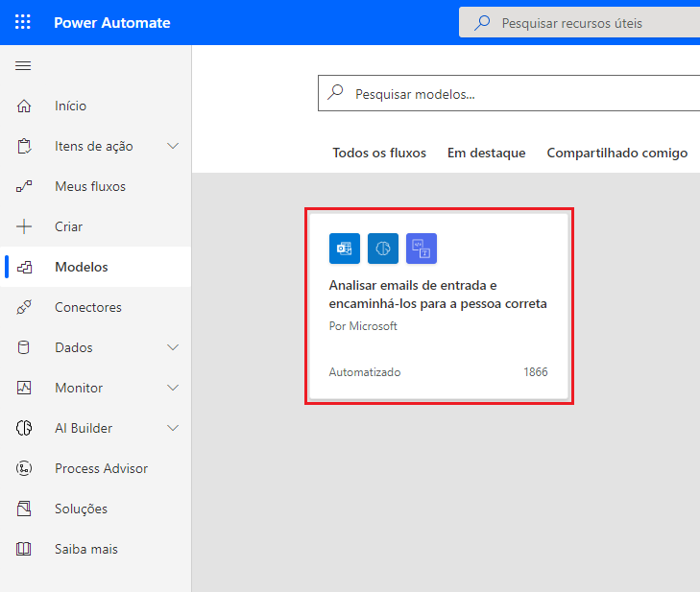
Task: Click the AI Builder connector icon on card
Action: click(x=383, y=249)
